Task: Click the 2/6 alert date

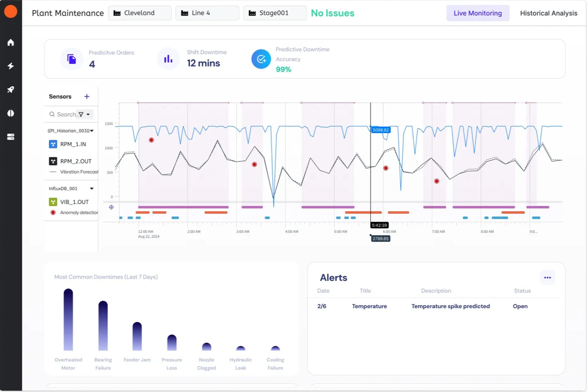Action: [x=322, y=306]
